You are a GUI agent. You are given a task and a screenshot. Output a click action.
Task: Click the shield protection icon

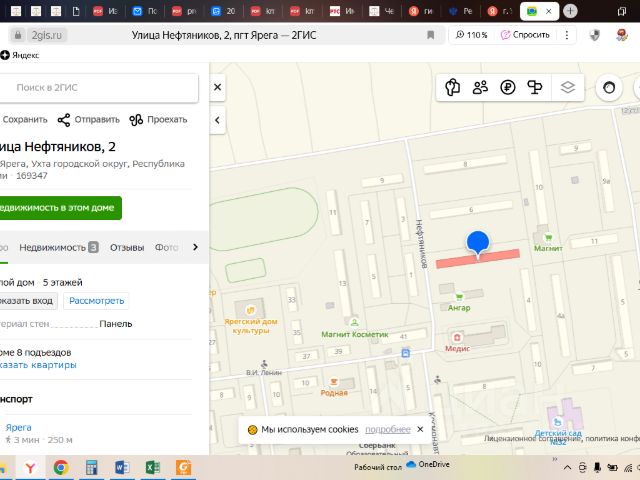pyautogui.click(x=595, y=35)
